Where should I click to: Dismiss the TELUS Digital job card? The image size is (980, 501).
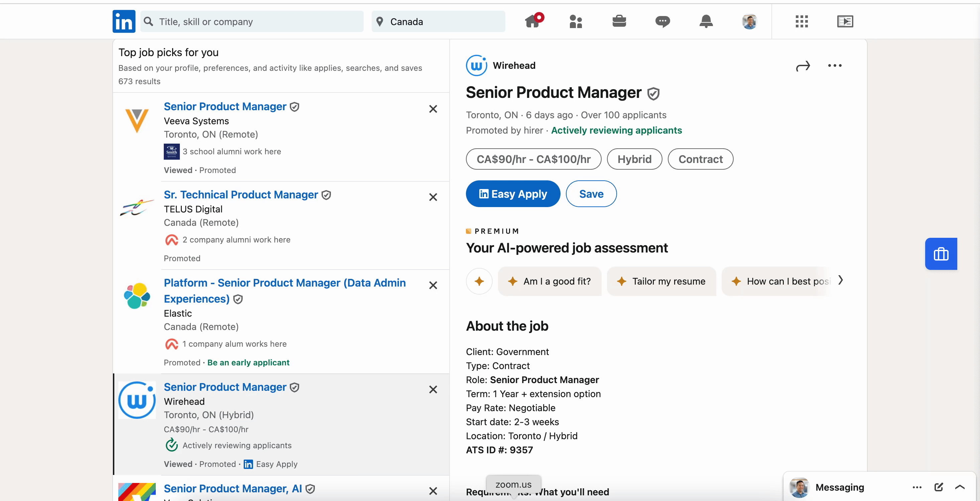(433, 197)
